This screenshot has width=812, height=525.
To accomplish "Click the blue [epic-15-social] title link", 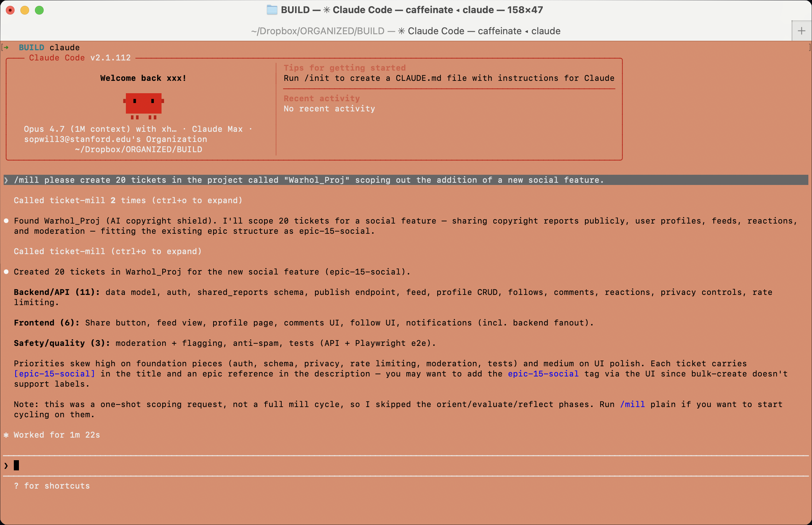I will point(55,374).
